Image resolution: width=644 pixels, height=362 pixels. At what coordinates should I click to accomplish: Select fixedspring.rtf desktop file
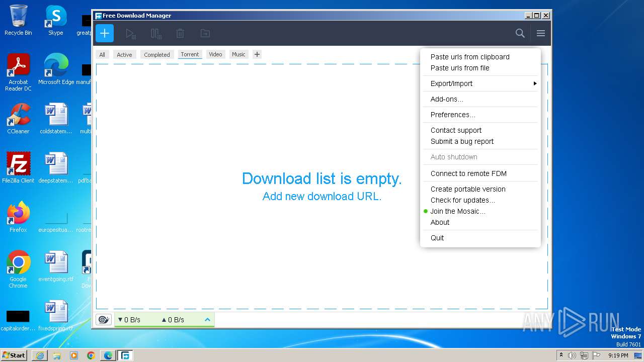tap(56, 316)
